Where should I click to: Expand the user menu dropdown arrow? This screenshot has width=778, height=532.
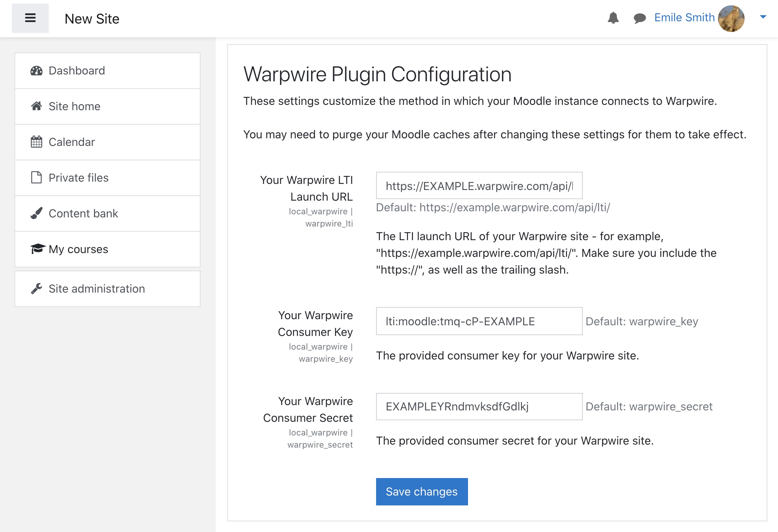[x=763, y=17]
